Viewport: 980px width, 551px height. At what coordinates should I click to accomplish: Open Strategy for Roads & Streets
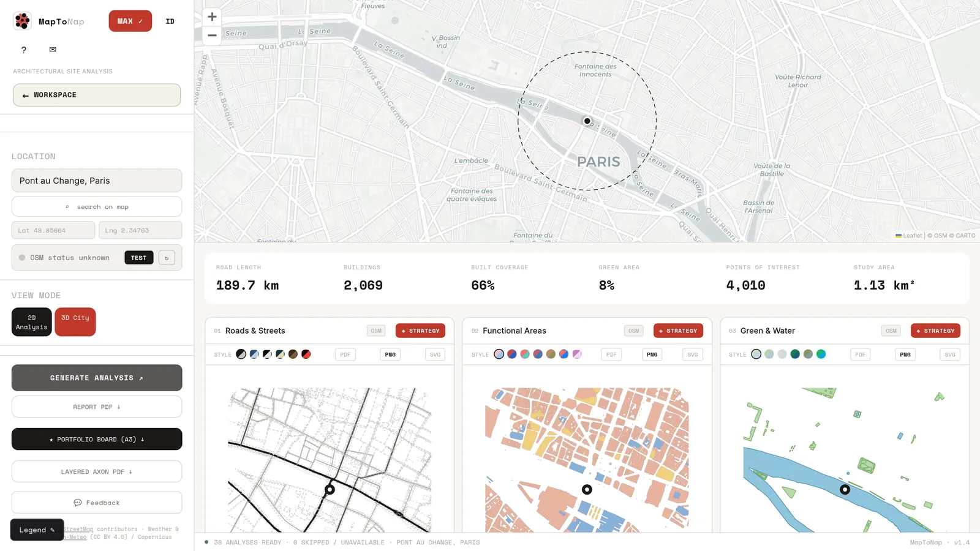pos(420,331)
